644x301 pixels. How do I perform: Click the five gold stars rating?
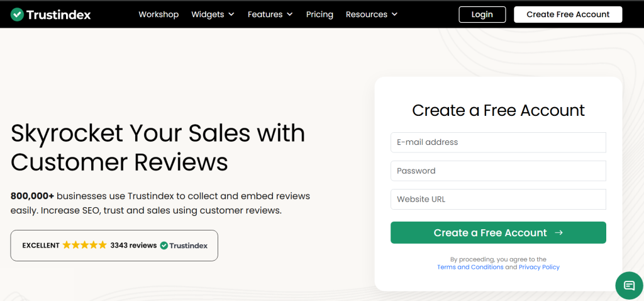85,246
